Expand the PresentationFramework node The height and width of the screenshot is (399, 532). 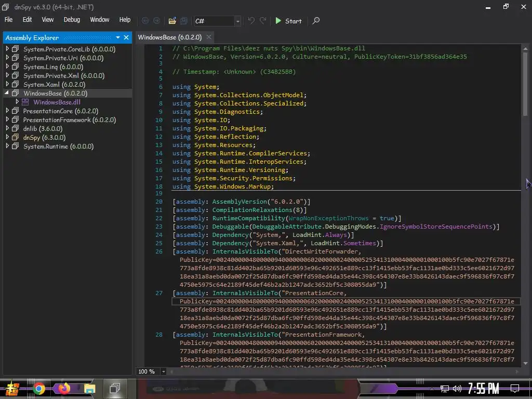pyautogui.click(x=7, y=119)
